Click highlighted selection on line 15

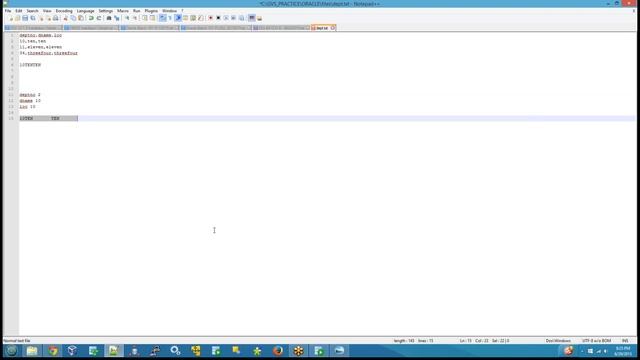[49, 118]
